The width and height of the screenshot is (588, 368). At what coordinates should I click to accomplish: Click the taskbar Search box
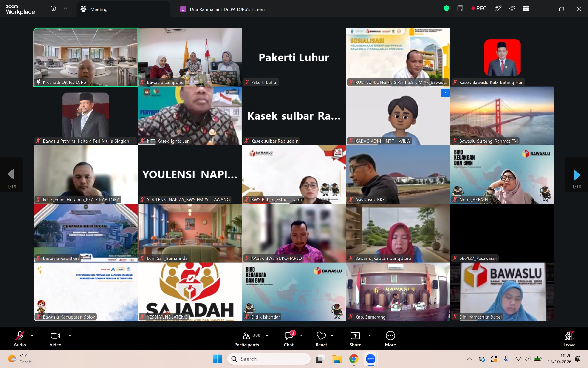pos(269,359)
